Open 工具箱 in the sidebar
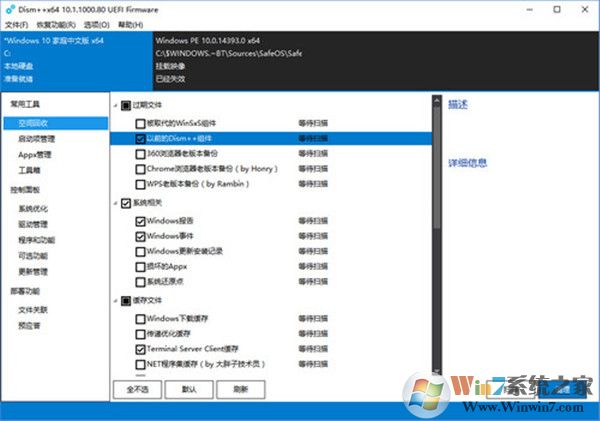 [x=29, y=170]
